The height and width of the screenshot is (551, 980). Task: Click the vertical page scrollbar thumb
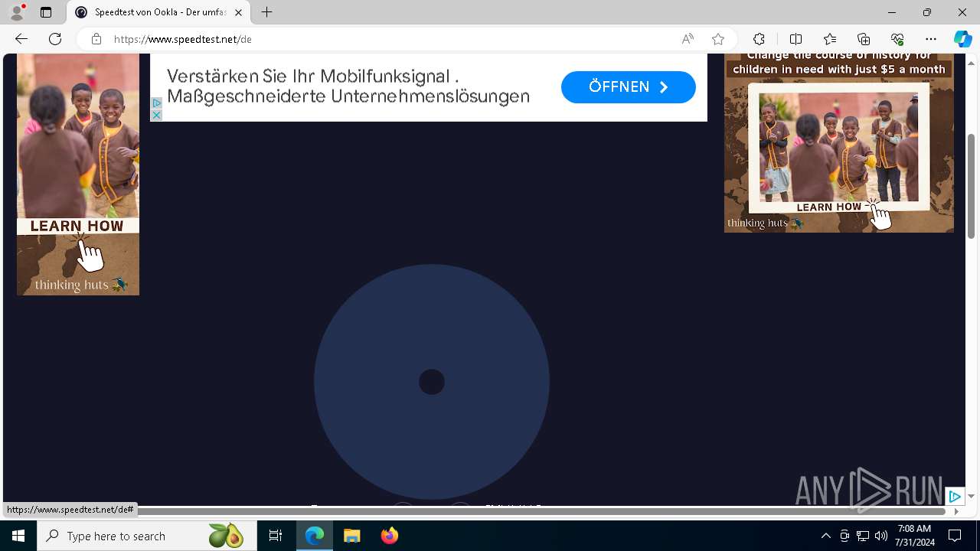[972, 186]
